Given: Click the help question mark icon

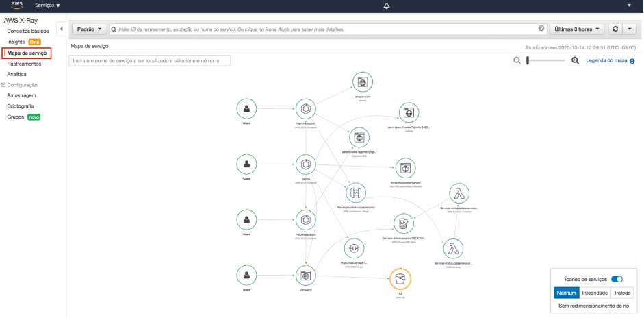Looking at the screenshot, I should [x=541, y=29].
